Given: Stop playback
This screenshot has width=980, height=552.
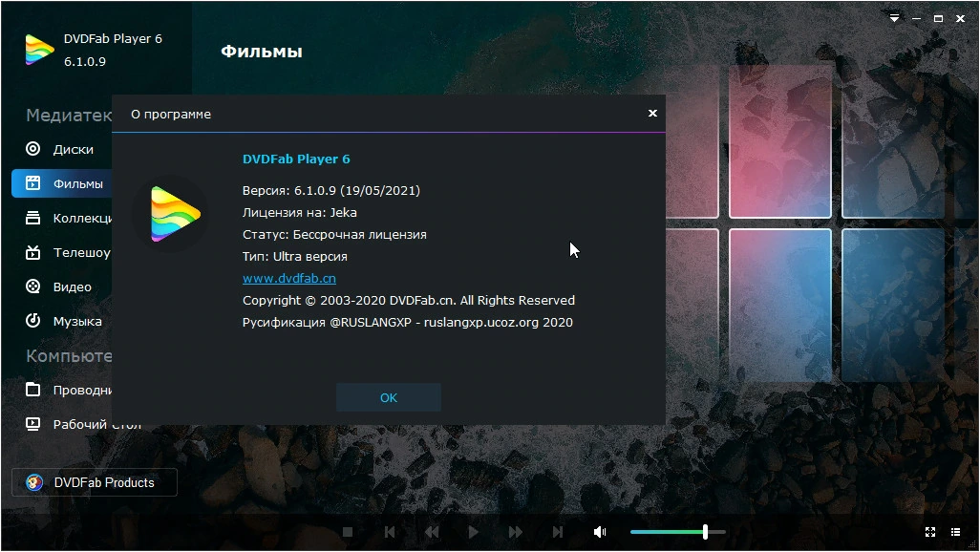Looking at the screenshot, I should (348, 532).
